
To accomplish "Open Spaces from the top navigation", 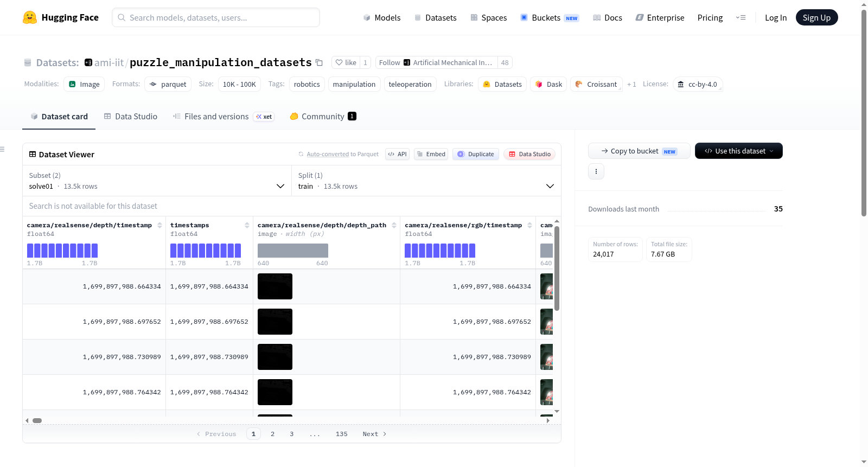I will [488, 17].
